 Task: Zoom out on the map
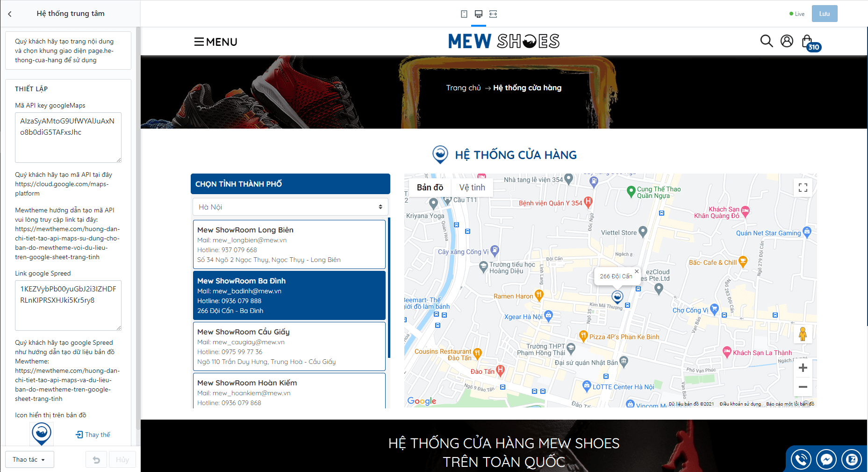pyautogui.click(x=803, y=387)
